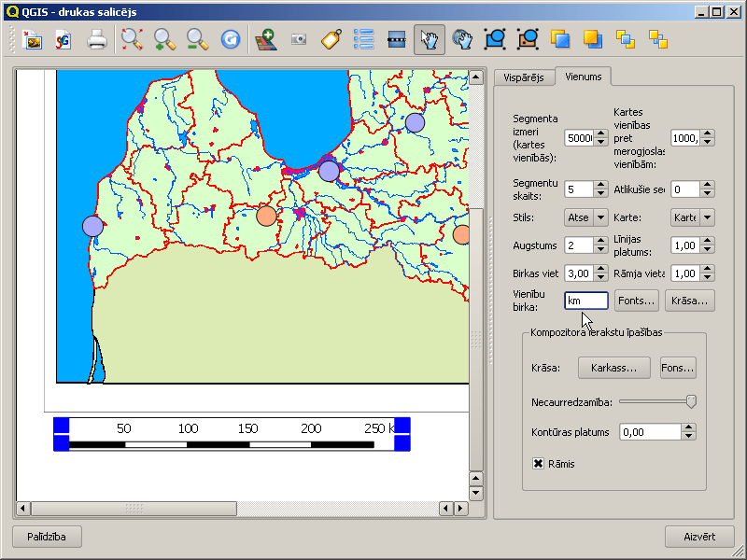Click the Group items icon
The image size is (747, 560).
pos(495,40)
